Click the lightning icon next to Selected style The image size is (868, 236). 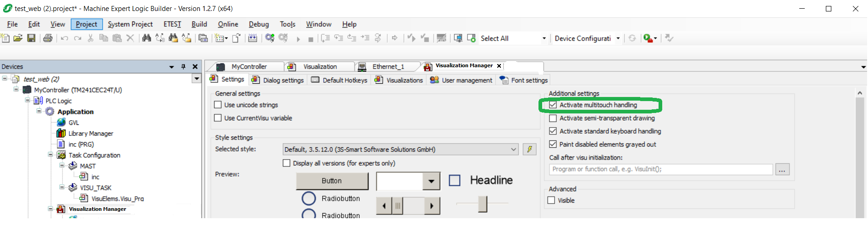[529, 149]
